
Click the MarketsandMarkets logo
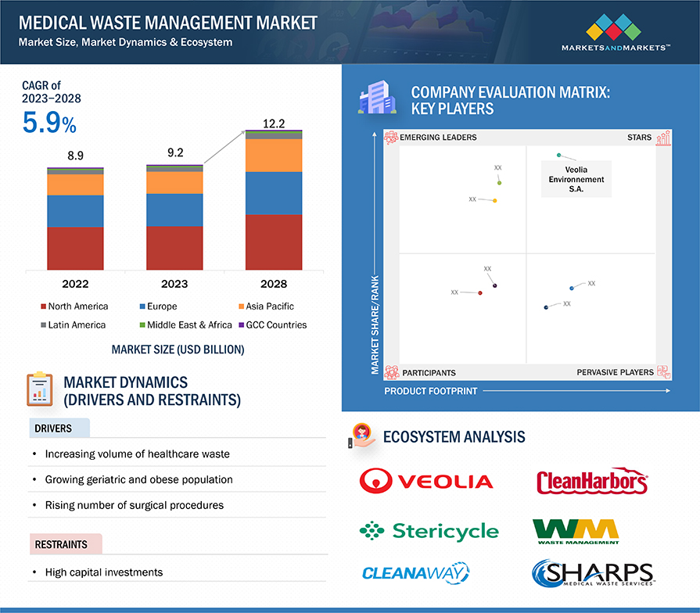[616, 34]
